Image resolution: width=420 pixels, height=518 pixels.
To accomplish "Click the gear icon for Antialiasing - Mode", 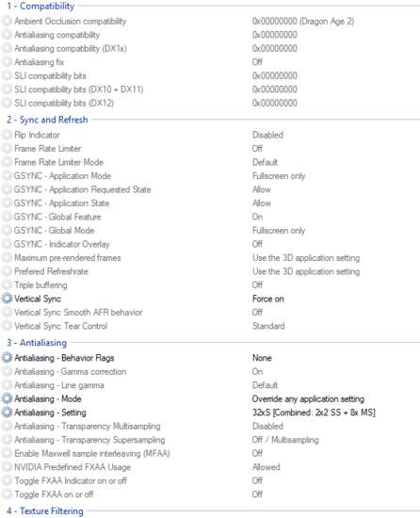I will [7, 398].
